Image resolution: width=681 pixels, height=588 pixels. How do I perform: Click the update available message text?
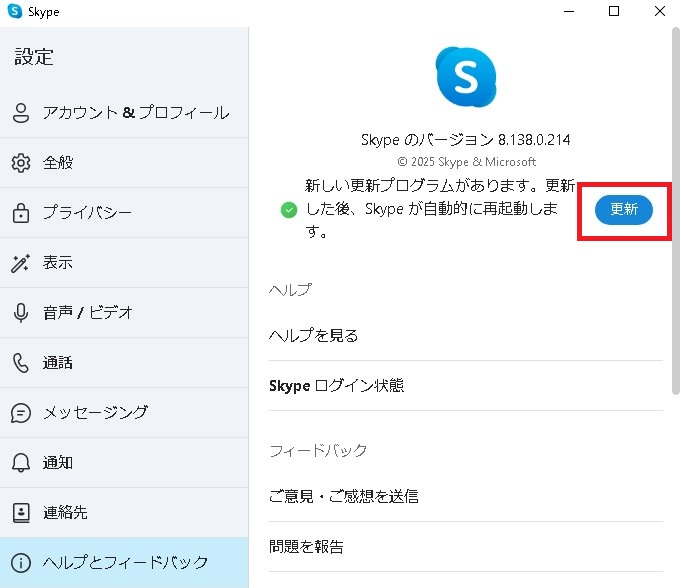(440, 209)
